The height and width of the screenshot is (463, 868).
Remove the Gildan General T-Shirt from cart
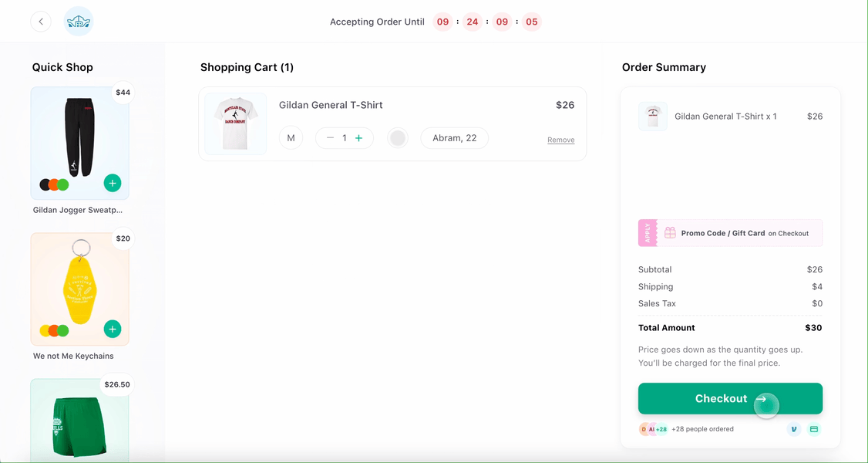pyautogui.click(x=560, y=140)
